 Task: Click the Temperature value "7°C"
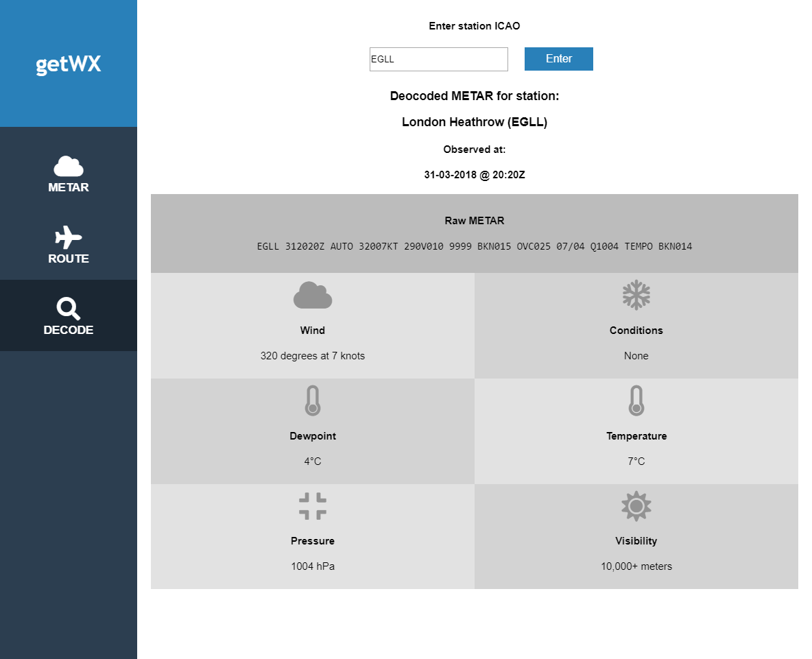coord(636,462)
